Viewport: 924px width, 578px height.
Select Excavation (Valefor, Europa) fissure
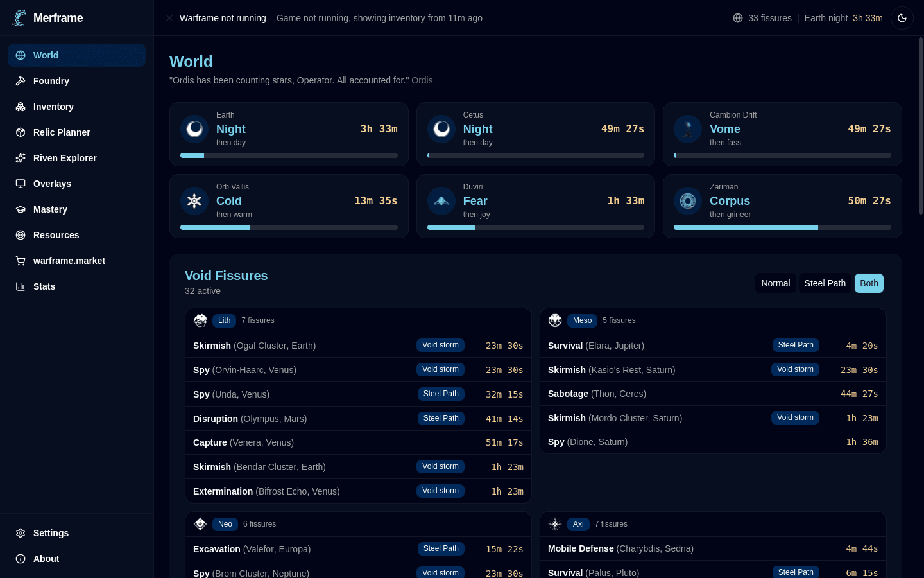pos(358,549)
